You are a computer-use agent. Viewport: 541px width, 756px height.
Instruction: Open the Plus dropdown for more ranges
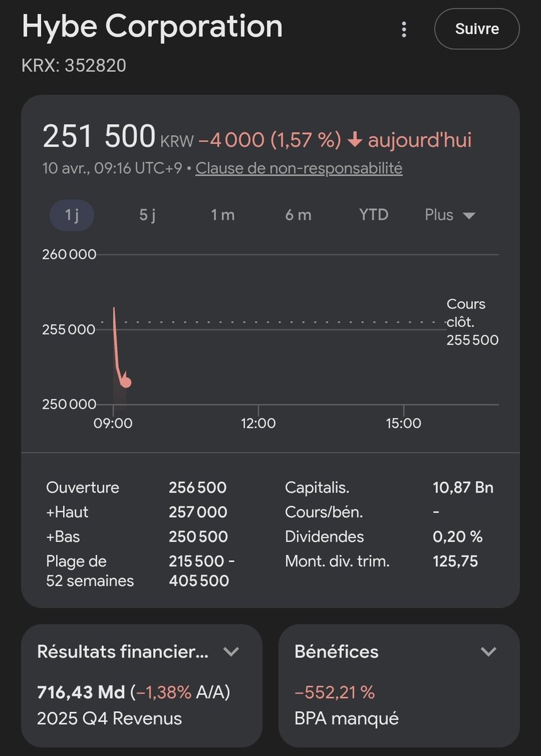[450, 215]
